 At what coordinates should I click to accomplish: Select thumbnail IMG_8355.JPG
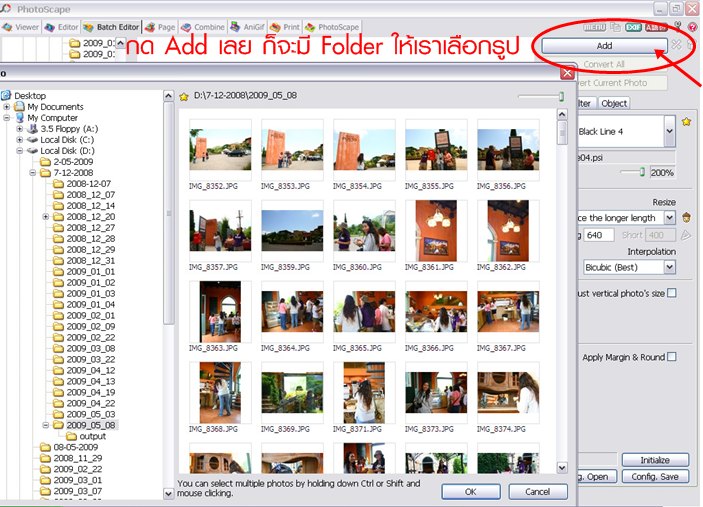click(x=436, y=150)
